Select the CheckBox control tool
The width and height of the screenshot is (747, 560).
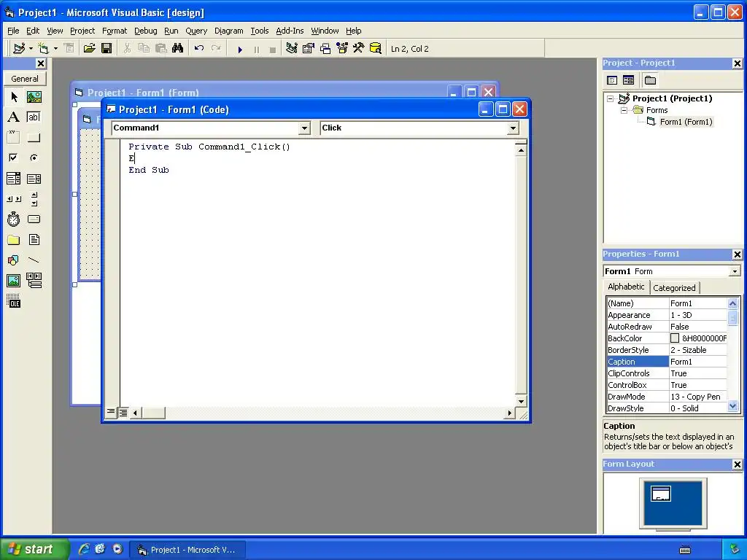click(x=14, y=157)
